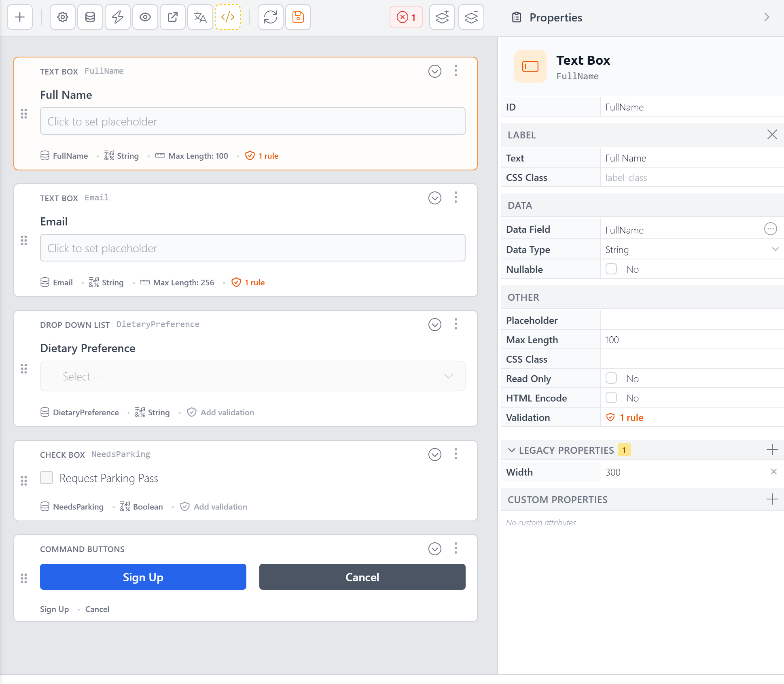
Task: Toggle the code view icon
Action: [x=228, y=17]
